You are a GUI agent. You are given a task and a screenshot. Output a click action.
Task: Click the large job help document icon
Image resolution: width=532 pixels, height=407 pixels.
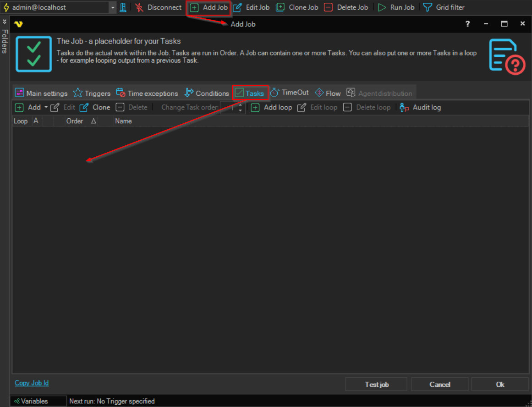click(506, 56)
